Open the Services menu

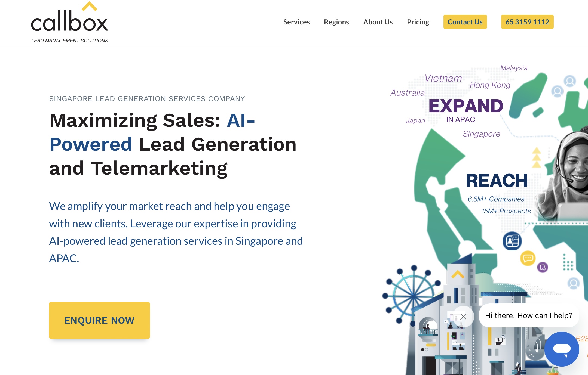tap(296, 22)
